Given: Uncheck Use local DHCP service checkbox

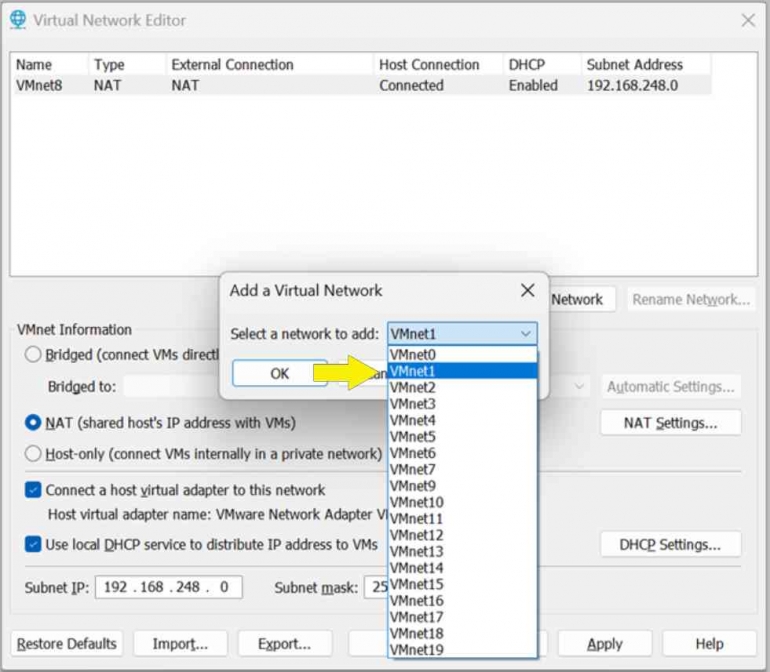Looking at the screenshot, I should point(34,545).
